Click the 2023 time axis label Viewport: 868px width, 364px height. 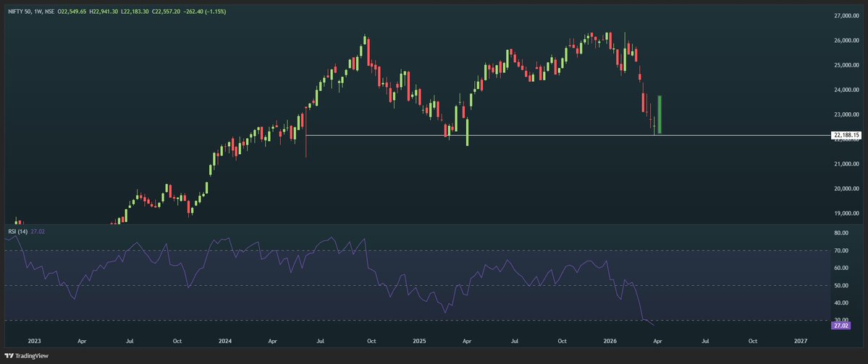click(34, 342)
